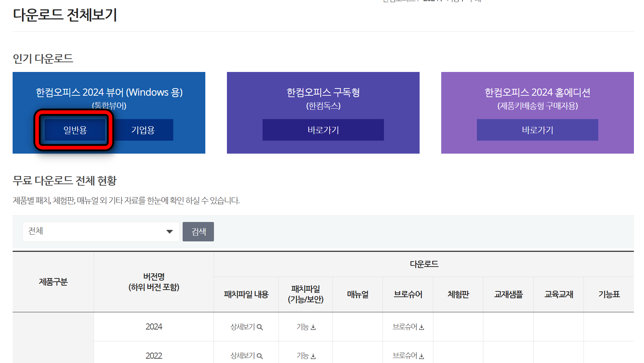
Task: Click the 기업용 button for 한컴오피스 2024 뷰어
Action: click(x=143, y=130)
